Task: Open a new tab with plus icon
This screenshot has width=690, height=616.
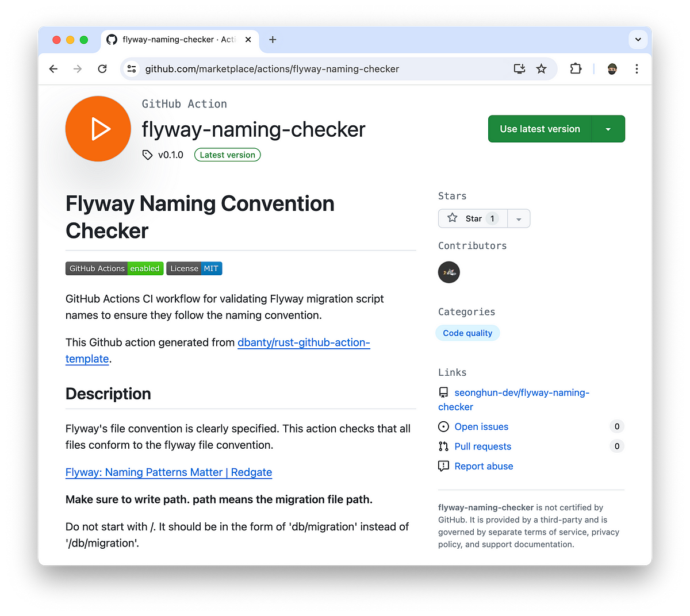Action: [x=273, y=40]
